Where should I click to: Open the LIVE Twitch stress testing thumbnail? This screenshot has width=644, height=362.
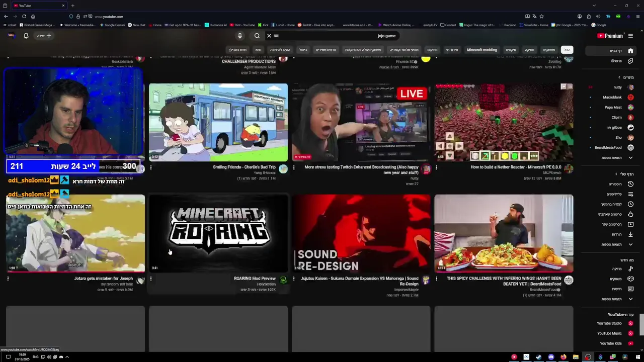click(361, 122)
